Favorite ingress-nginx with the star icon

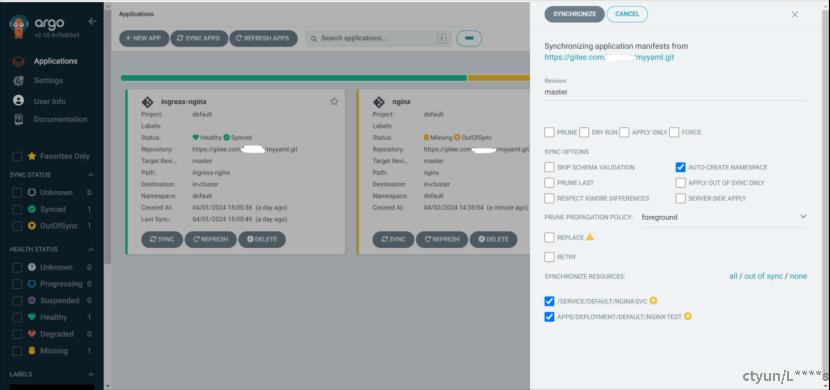(x=334, y=102)
